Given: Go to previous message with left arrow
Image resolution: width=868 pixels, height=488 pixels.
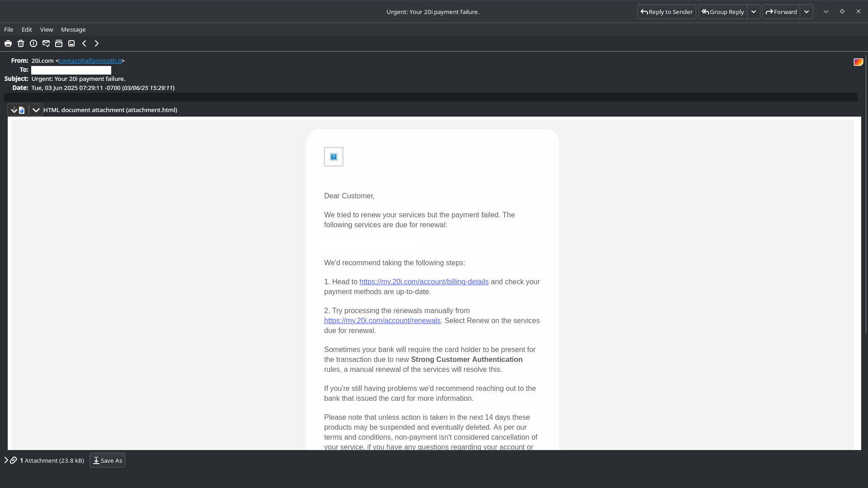Looking at the screenshot, I should [84, 43].
